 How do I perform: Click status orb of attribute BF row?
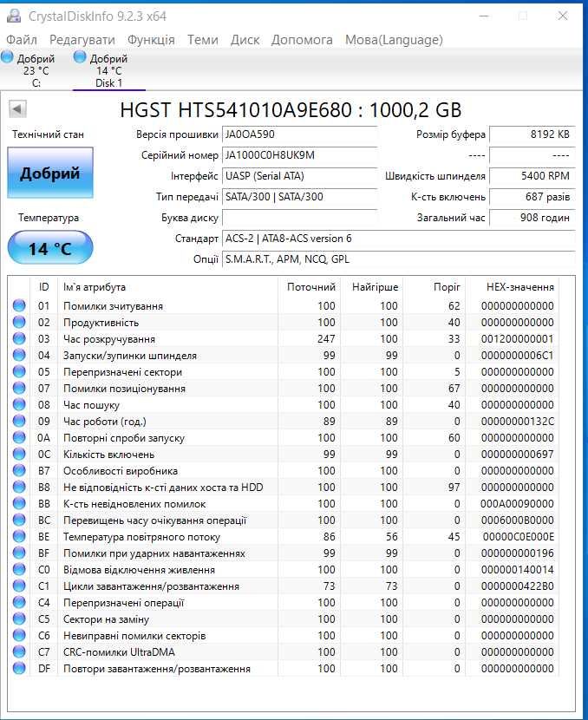pos(19,553)
